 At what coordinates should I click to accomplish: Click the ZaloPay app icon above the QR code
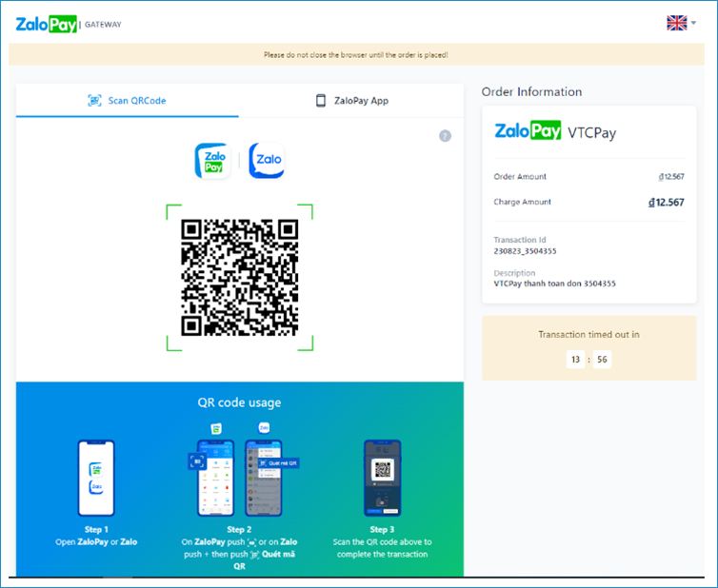(x=212, y=161)
